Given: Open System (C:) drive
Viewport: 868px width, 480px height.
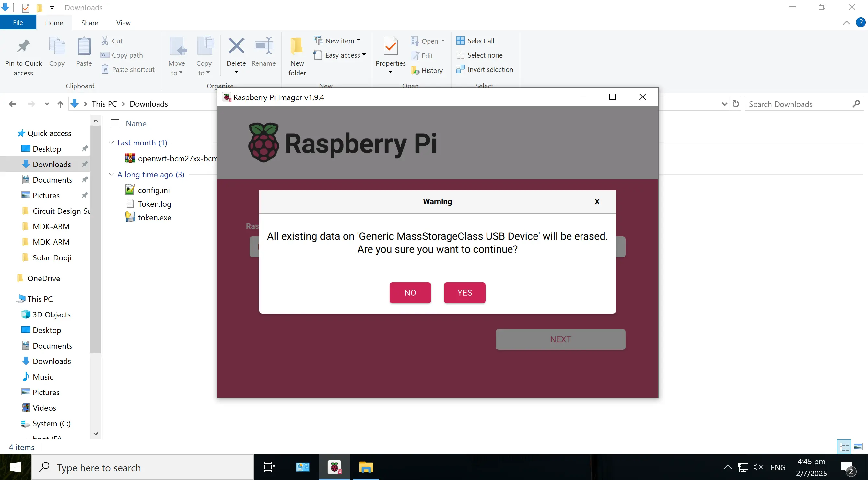Looking at the screenshot, I should pyautogui.click(x=46, y=423).
